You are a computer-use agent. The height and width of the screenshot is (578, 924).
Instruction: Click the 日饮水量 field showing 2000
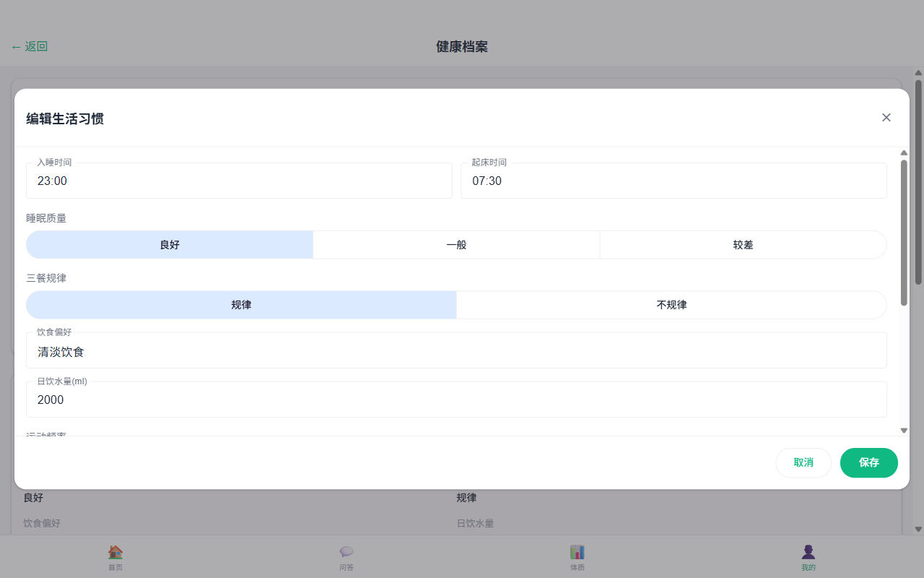tap(456, 400)
